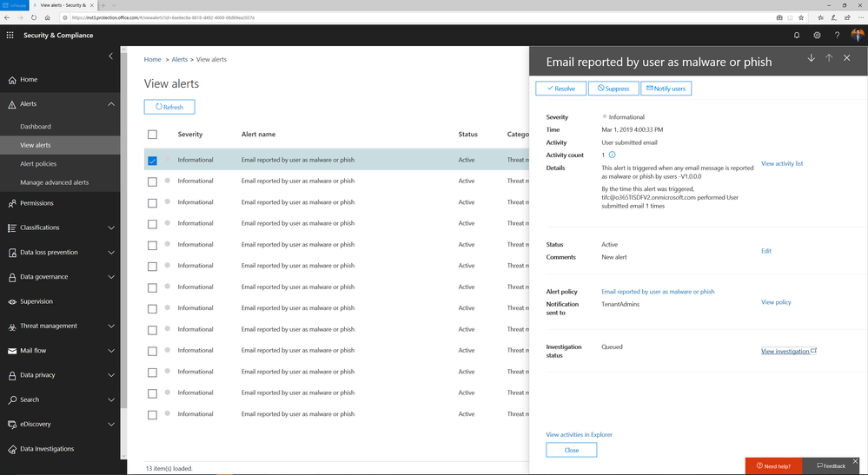The height and width of the screenshot is (475, 868).
Task: Expand Threat management menu
Action: (x=110, y=327)
